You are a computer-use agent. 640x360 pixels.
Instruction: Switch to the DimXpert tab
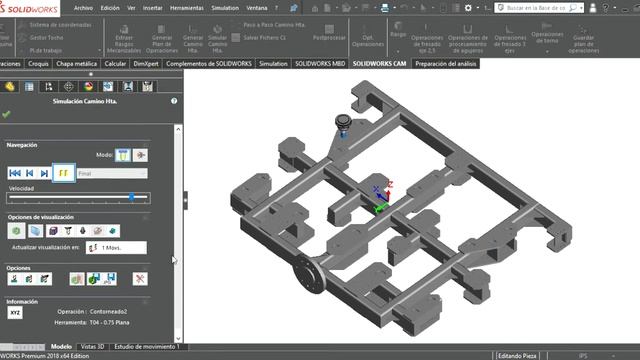coord(146,64)
